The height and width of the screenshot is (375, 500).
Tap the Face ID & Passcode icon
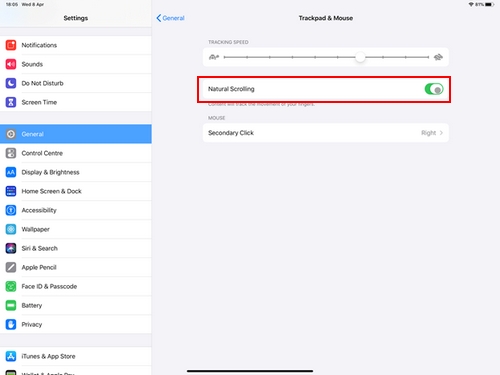point(11,286)
